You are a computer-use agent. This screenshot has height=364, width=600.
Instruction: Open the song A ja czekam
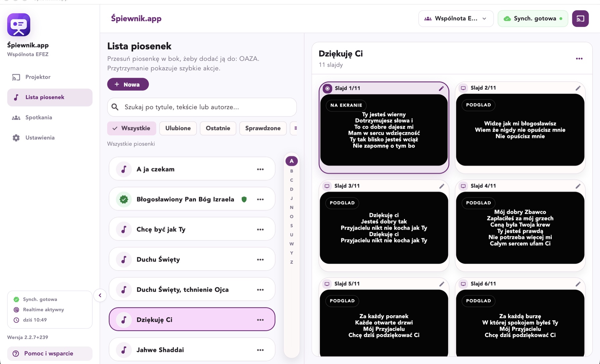[x=192, y=169]
